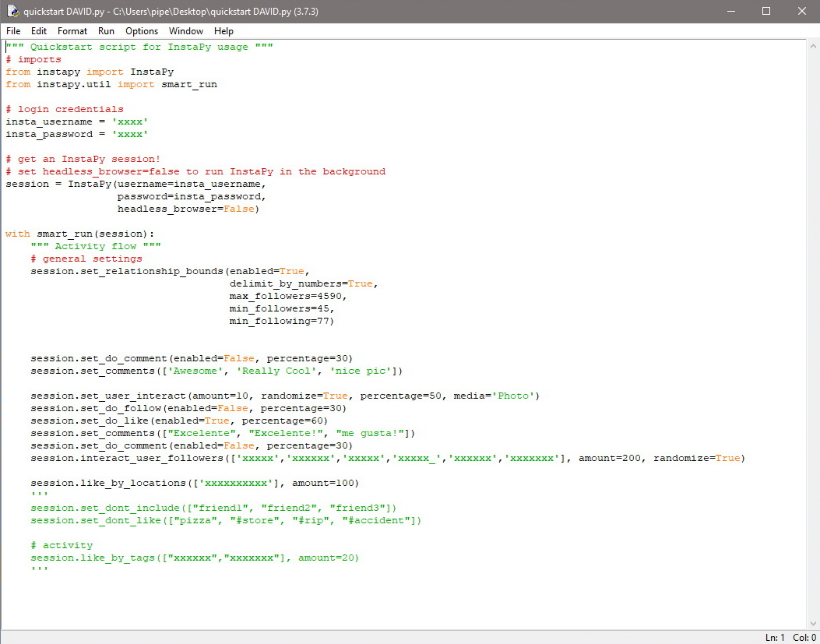This screenshot has width=820, height=644.
Task: Open the Help menu
Action: (223, 31)
